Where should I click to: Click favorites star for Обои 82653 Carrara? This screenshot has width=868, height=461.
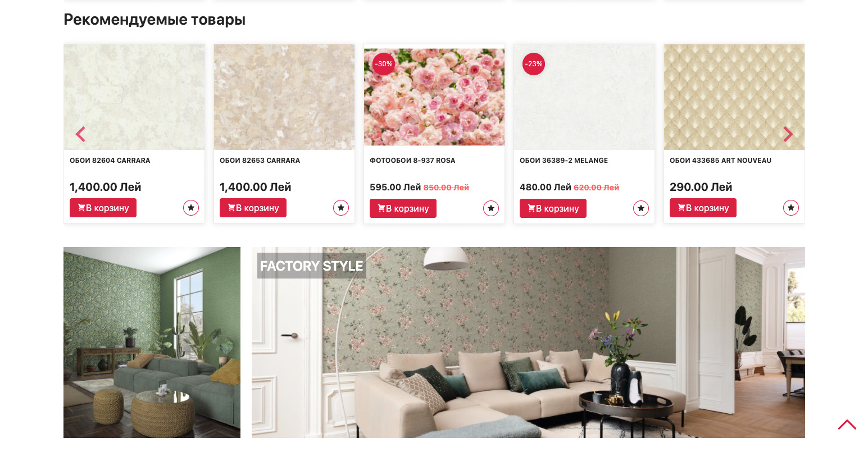click(x=341, y=208)
